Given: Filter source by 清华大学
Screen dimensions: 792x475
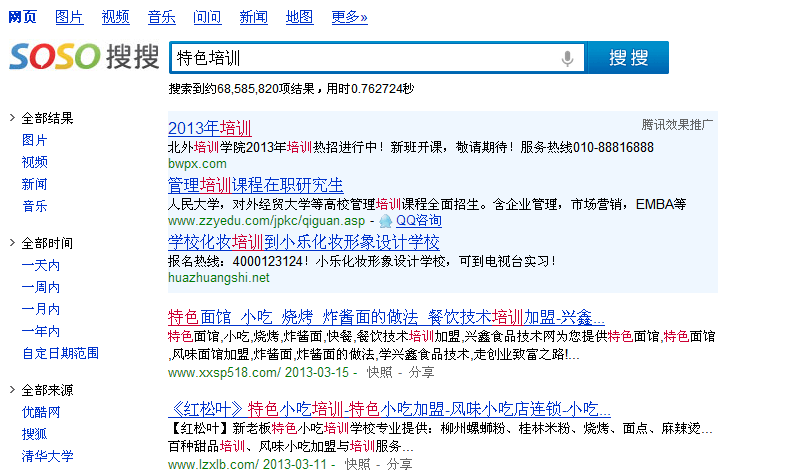Looking at the screenshot, I should click(x=47, y=456).
